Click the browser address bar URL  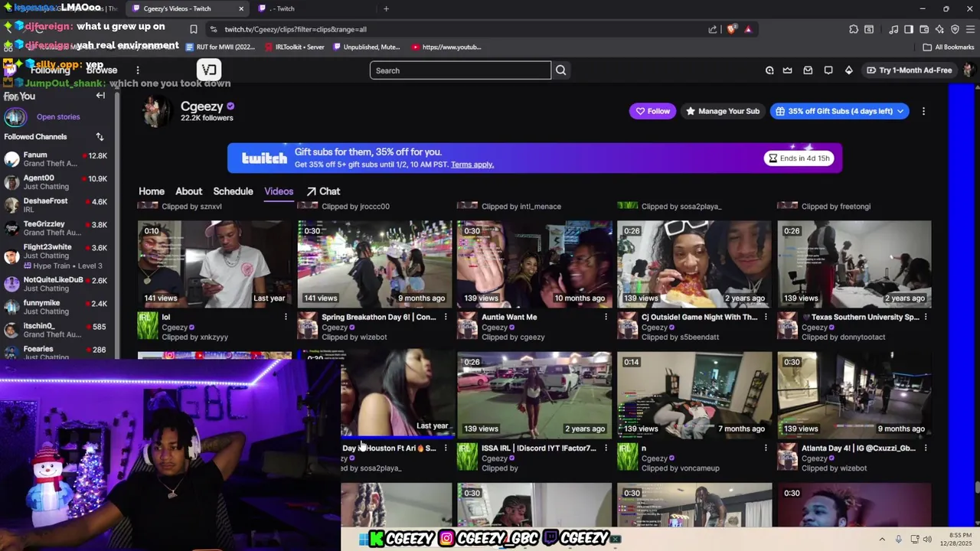[296, 29]
